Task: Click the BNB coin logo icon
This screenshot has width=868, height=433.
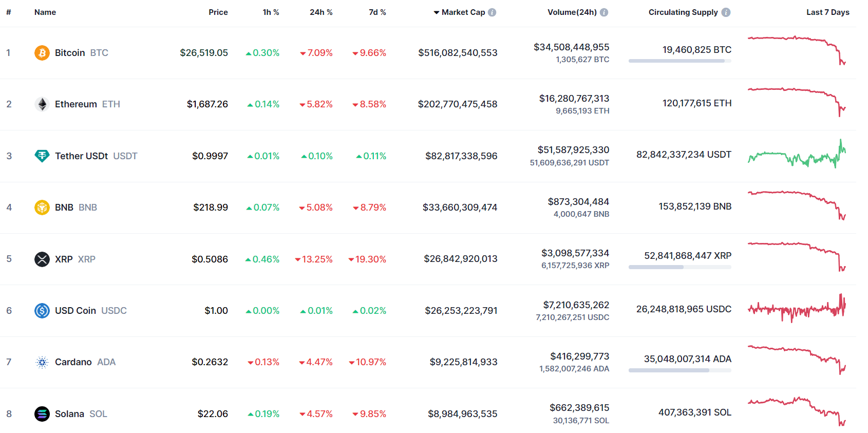Action: (42, 208)
